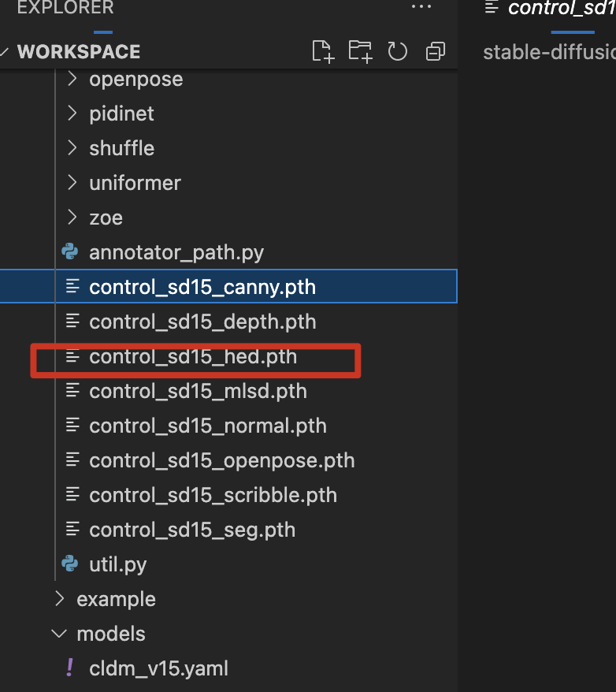Image resolution: width=616 pixels, height=692 pixels.
Task: Open control_sd15_depth.pth
Action: [202, 322]
